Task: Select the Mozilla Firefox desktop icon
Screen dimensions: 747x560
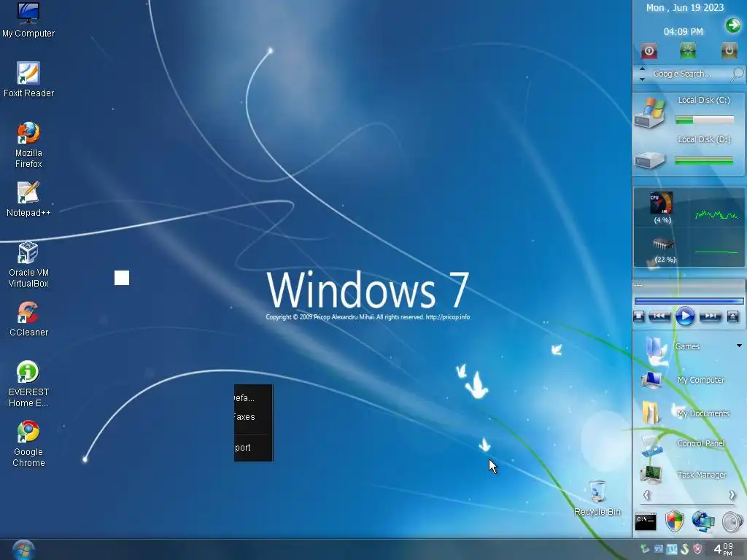Action: click(28, 145)
